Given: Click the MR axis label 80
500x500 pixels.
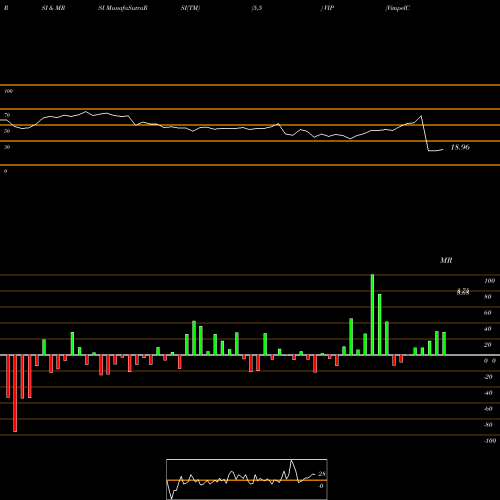Looking at the screenshot, I should (488, 297).
